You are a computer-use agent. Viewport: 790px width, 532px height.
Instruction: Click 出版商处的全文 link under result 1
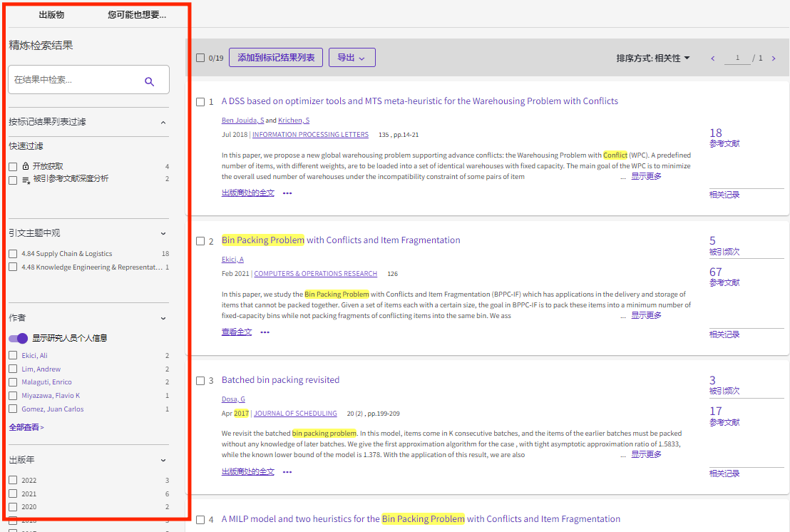pos(248,193)
